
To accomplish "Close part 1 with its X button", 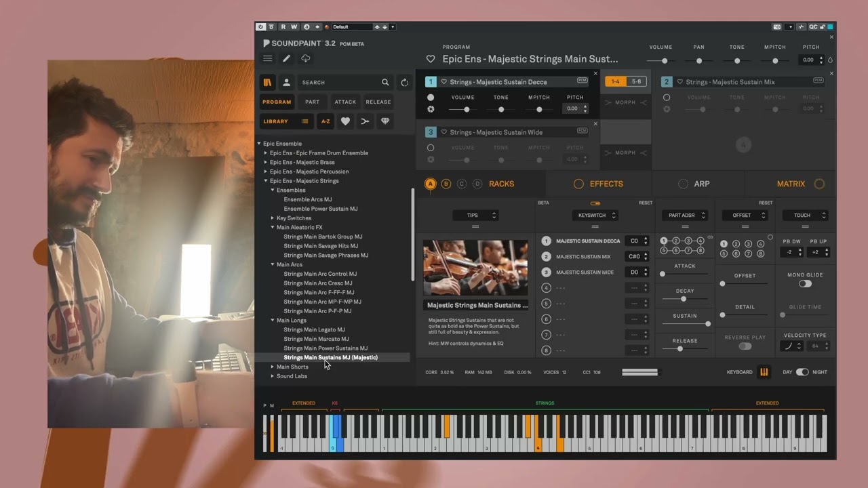I will pos(596,73).
